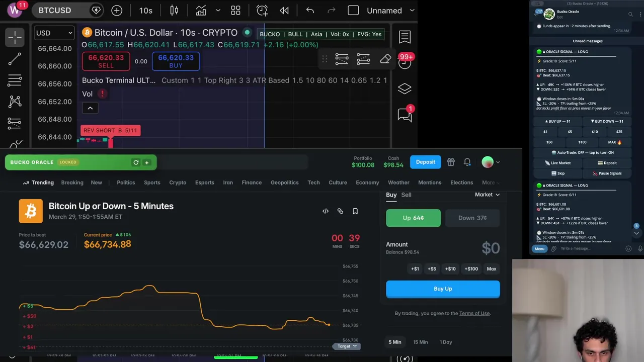Switch to the Sell tab
The height and width of the screenshot is (362, 644).
click(406, 195)
